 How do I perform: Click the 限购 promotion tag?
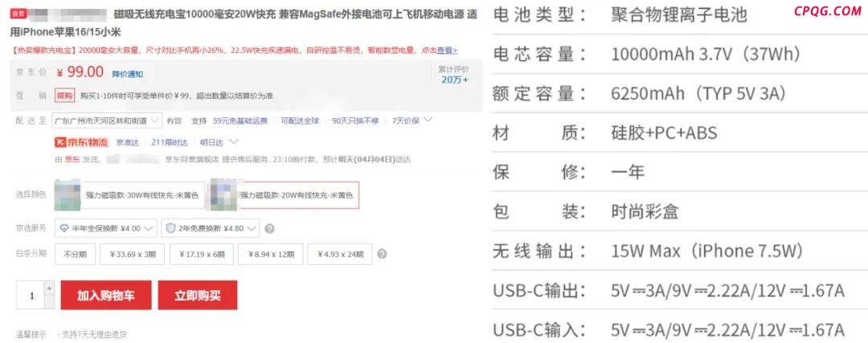pos(64,96)
